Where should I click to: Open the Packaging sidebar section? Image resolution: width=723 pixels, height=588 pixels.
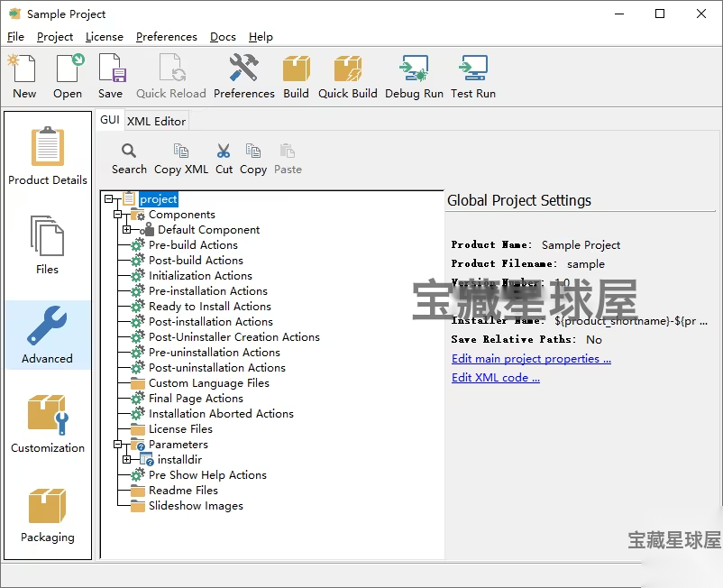point(47,515)
